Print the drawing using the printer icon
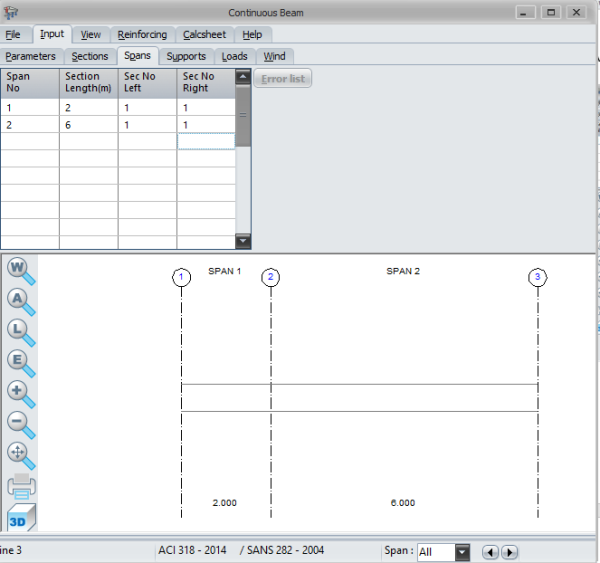The width and height of the screenshot is (600, 563). click(x=21, y=487)
